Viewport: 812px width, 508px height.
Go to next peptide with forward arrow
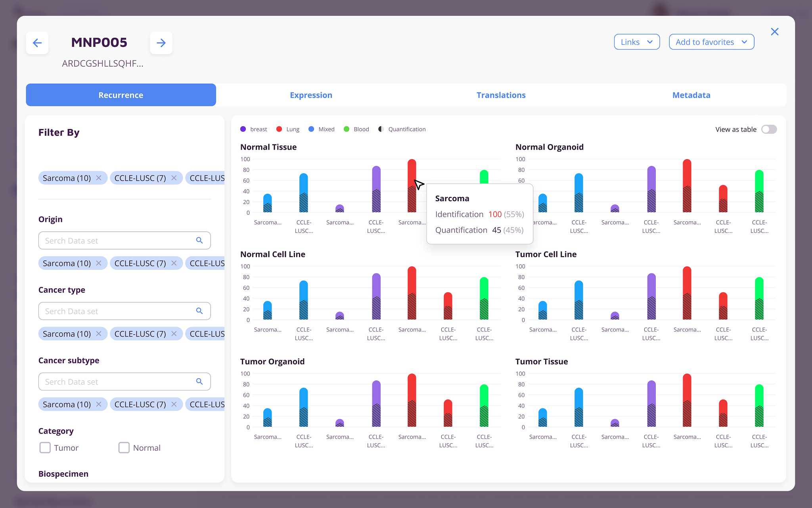pyautogui.click(x=161, y=43)
